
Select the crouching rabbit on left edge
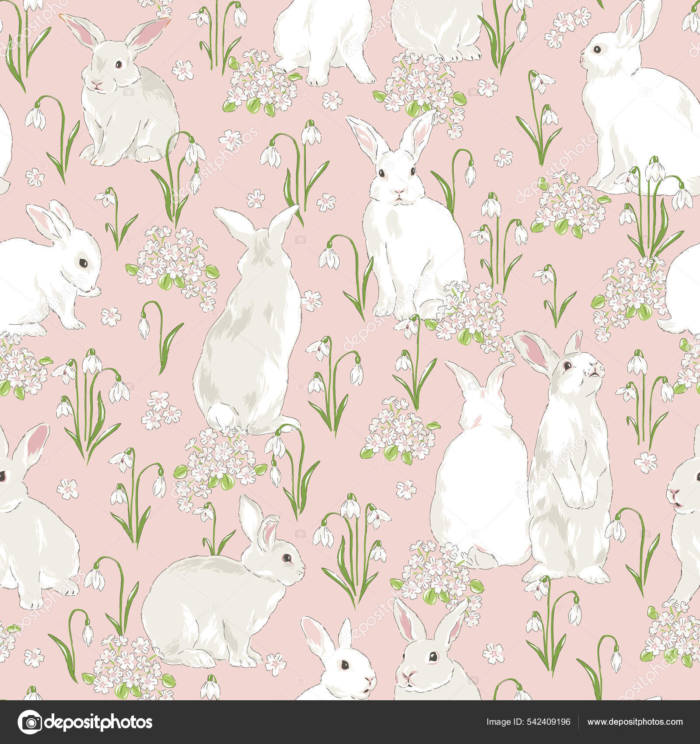[48, 271]
